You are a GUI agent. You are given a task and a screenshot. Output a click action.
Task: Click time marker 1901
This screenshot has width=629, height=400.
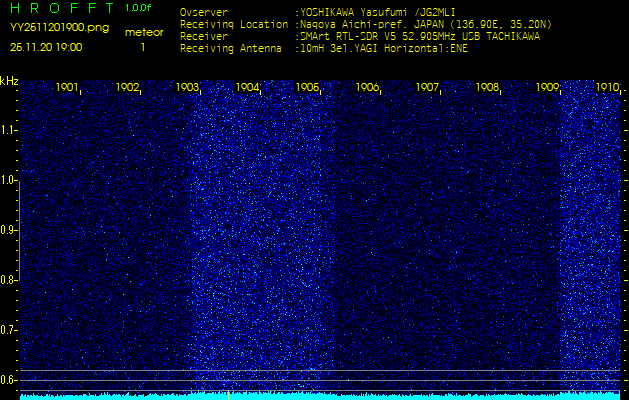[67, 87]
